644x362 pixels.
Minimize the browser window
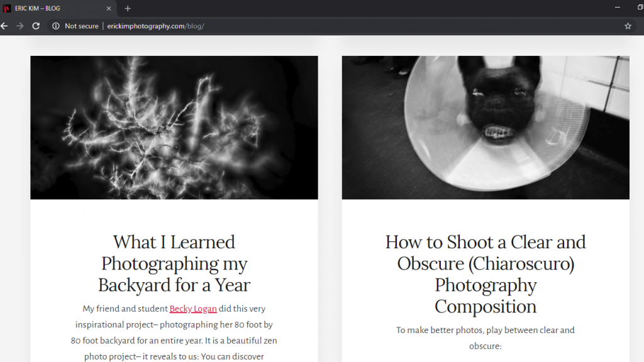tap(618, 7)
